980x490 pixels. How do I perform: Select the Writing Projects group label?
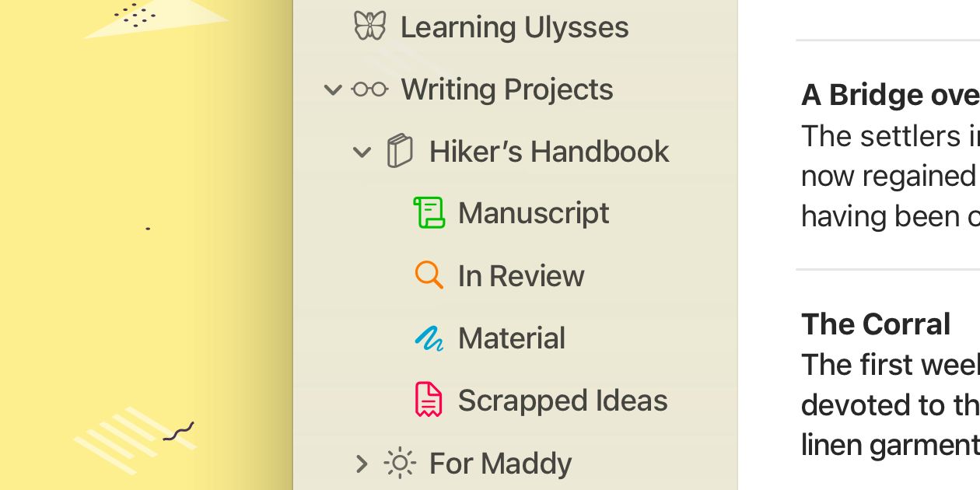click(x=507, y=89)
